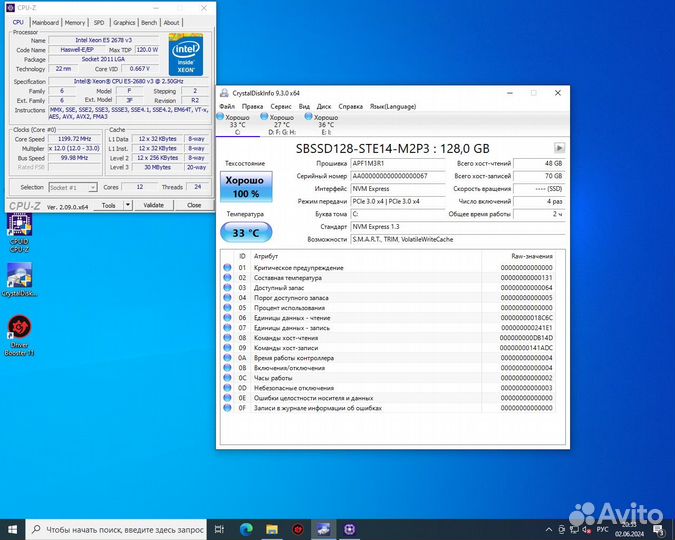Open Task View on the taskbar

219,529
